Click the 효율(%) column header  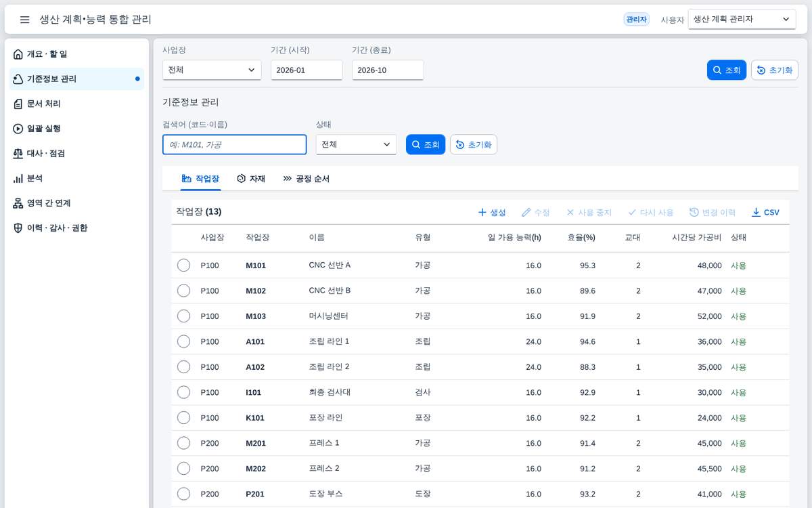[581, 238]
